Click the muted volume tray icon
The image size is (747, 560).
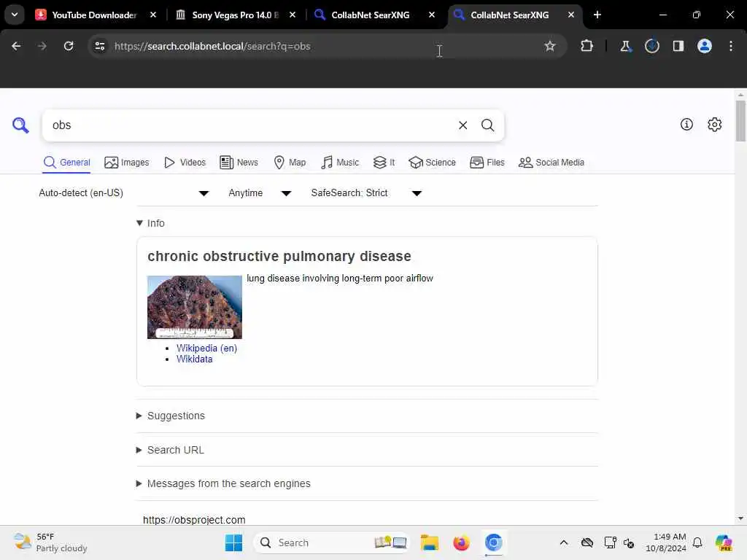[628, 542]
